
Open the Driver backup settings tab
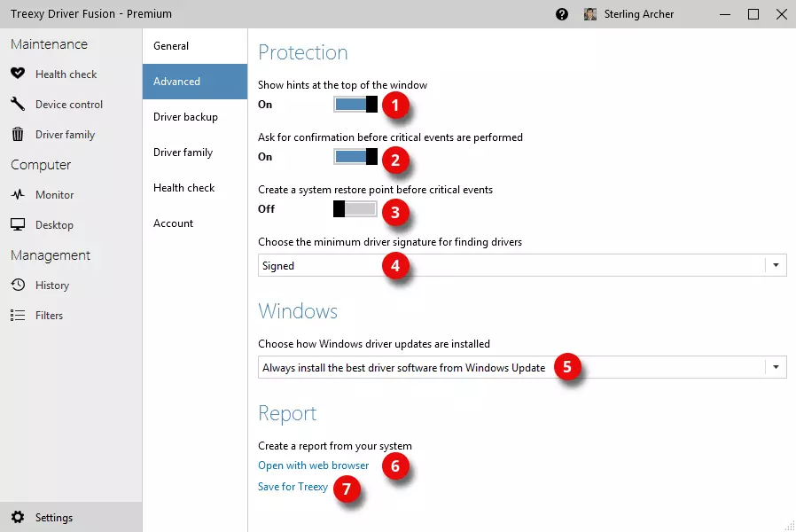click(x=195, y=117)
